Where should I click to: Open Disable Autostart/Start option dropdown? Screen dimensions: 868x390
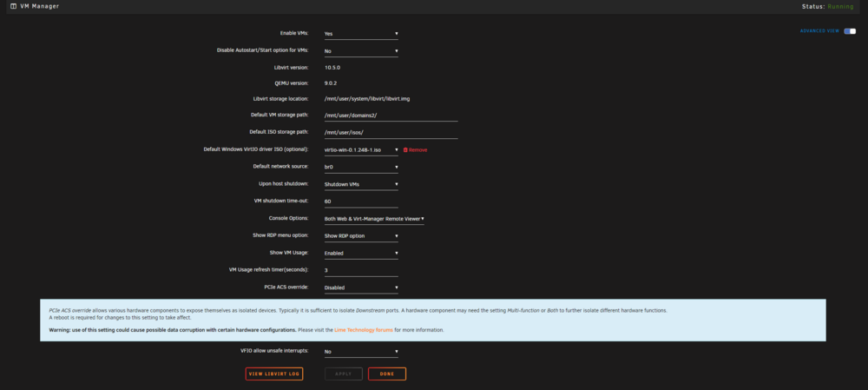pos(361,51)
